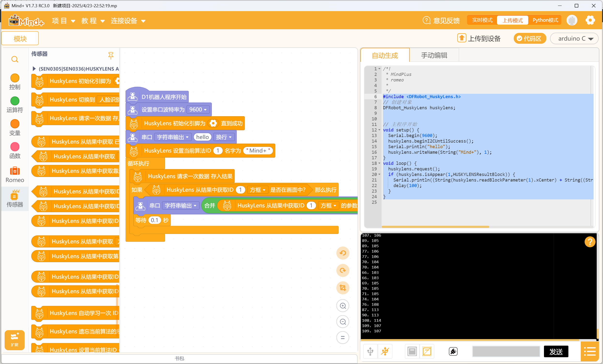Click palette block HuskyLens 自动学习一次
The image size is (603, 364).
point(75,313)
